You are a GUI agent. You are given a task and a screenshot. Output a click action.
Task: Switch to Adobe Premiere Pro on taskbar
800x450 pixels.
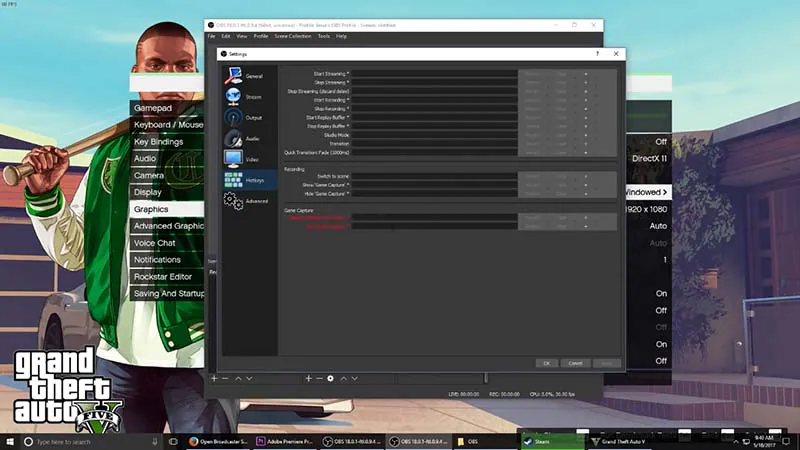click(x=285, y=441)
